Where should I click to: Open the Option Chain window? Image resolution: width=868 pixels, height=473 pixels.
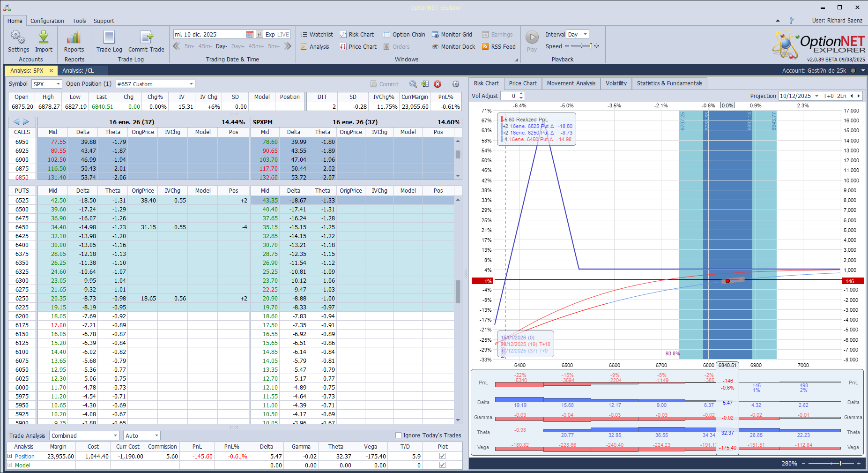point(404,35)
